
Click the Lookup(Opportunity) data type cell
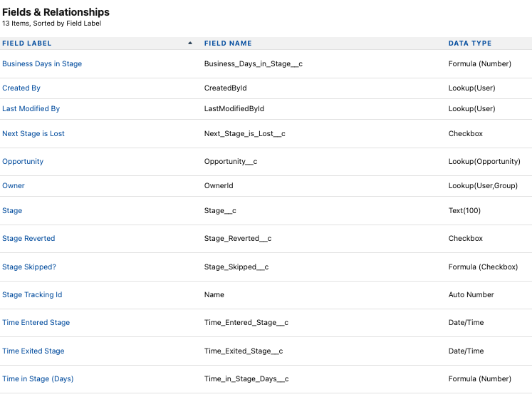[484, 161]
